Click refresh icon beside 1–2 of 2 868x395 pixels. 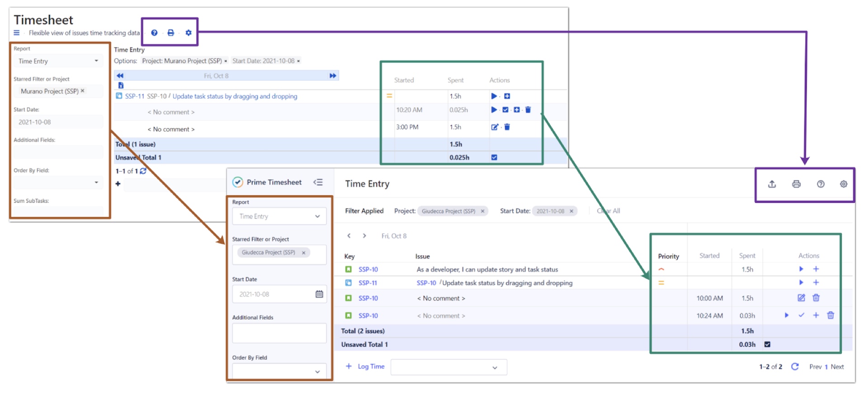tap(795, 367)
